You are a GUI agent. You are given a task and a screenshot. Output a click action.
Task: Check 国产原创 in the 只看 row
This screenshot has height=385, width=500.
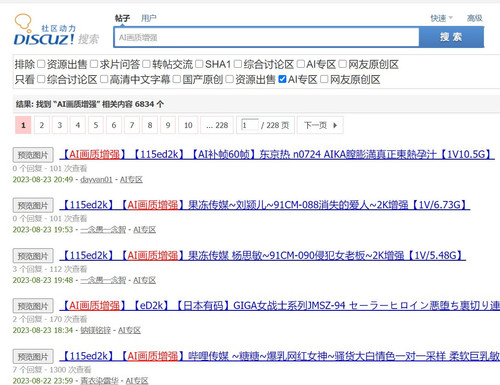click(177, 79)
